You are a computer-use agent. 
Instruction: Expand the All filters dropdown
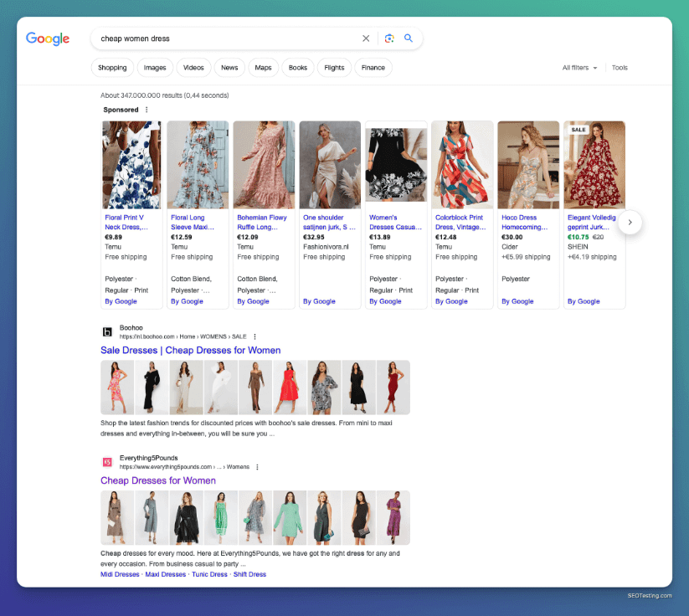point(579,68)
